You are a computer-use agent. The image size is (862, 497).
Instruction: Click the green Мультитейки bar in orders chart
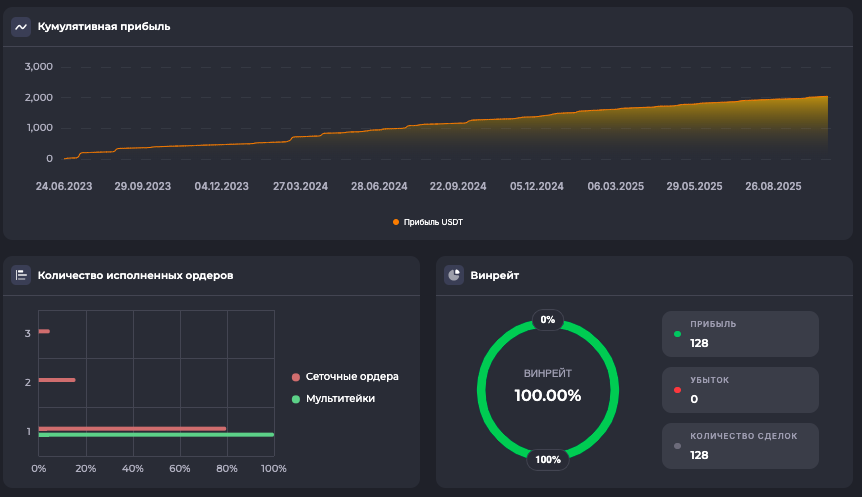pos(156,435)
